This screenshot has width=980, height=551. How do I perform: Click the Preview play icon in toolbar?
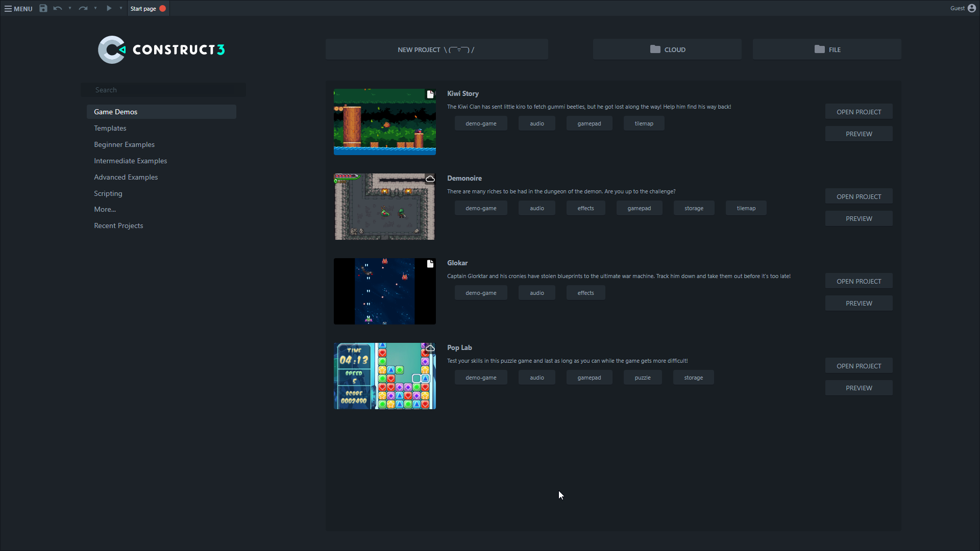(x=109, y=8)
